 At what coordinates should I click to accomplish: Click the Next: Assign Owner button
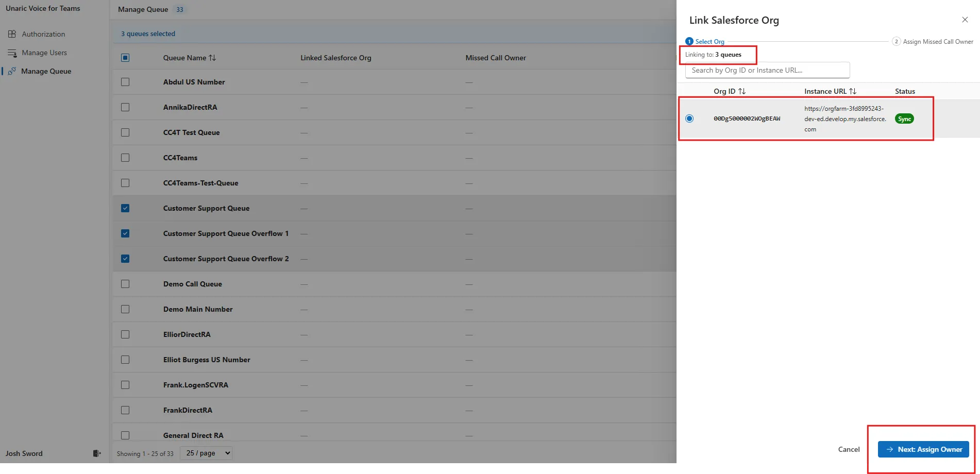coord(923,449)
